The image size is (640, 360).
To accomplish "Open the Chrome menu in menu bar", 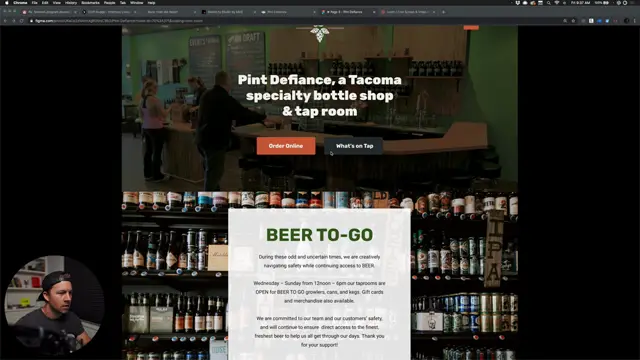I will click(x=20, y=2).
